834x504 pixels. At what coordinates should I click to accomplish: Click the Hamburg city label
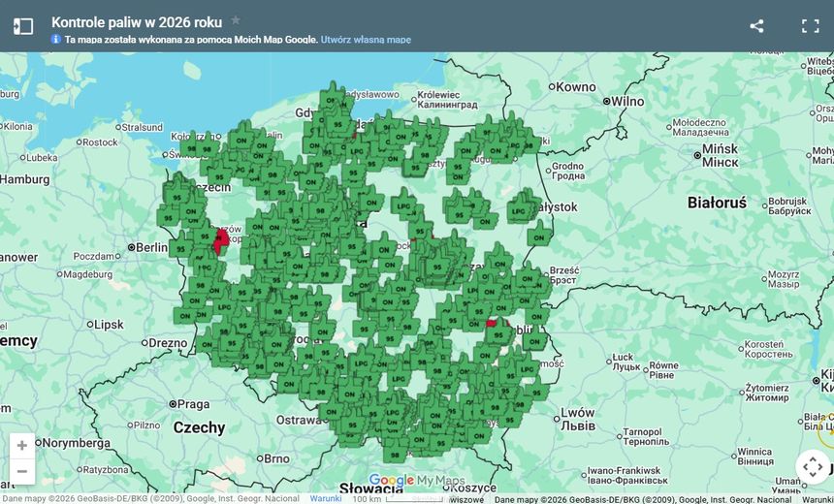click(25, 179)
